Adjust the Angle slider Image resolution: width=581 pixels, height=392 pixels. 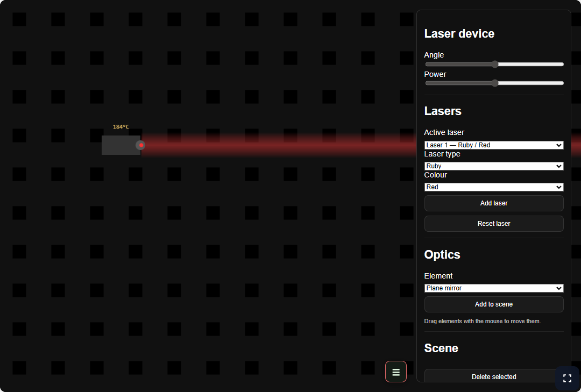coord(494,64)
